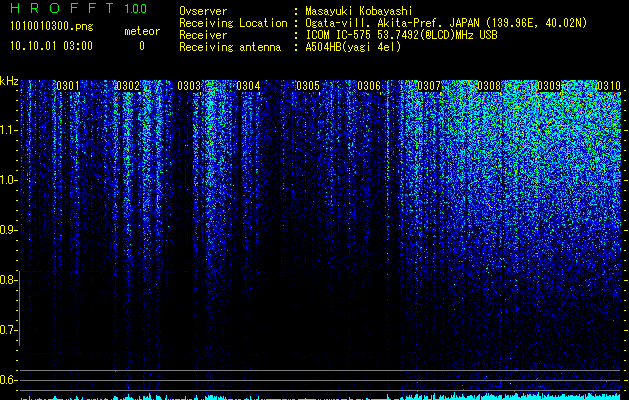Click the 0302 time marker
Image resolution: width=629 pixels, height=400 pixels.
click(128, 86)
